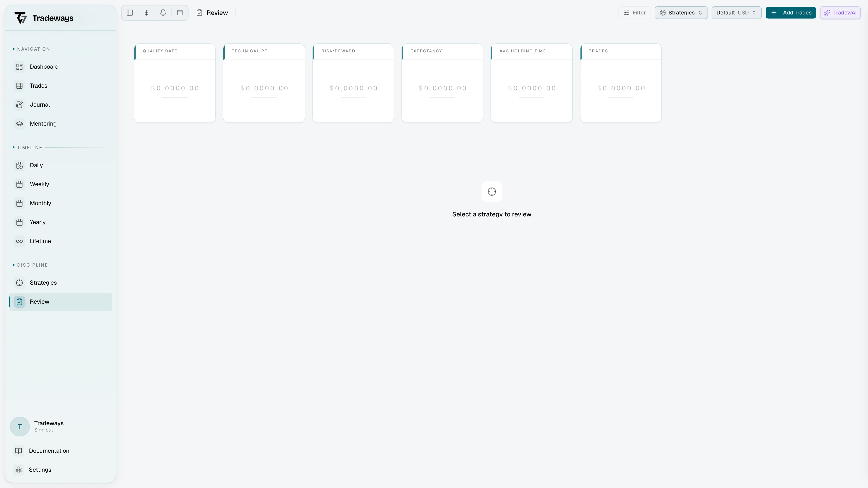This screenshot has width=868, height=488.
Task: Click the Add Trades button
Action: point(790,12)
